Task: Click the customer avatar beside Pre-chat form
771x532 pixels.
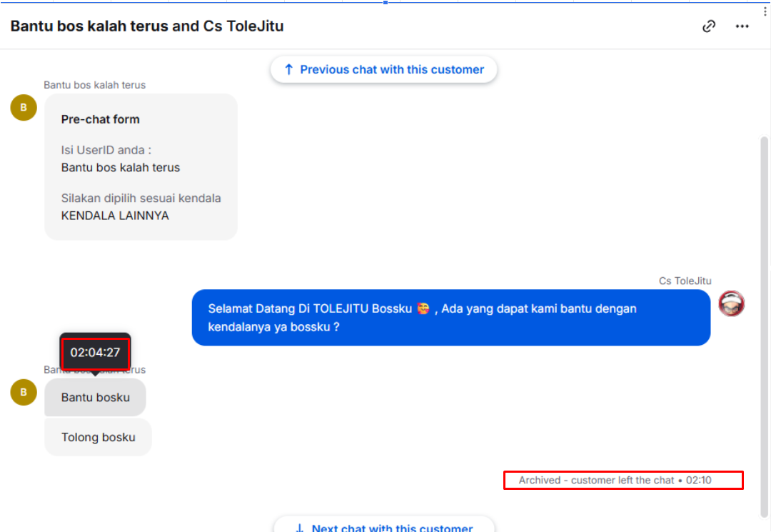Action: point(24,107)
